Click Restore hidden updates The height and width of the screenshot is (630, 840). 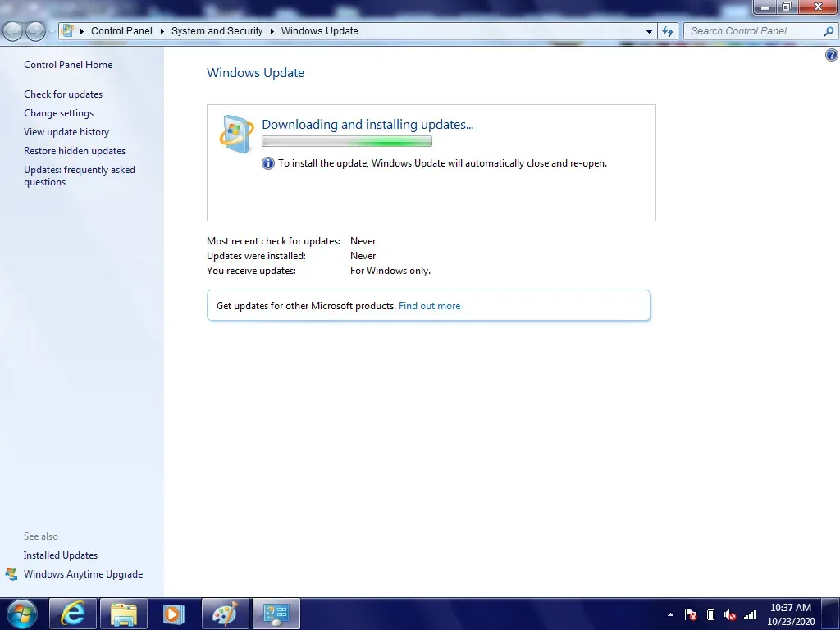click(75, 151)
